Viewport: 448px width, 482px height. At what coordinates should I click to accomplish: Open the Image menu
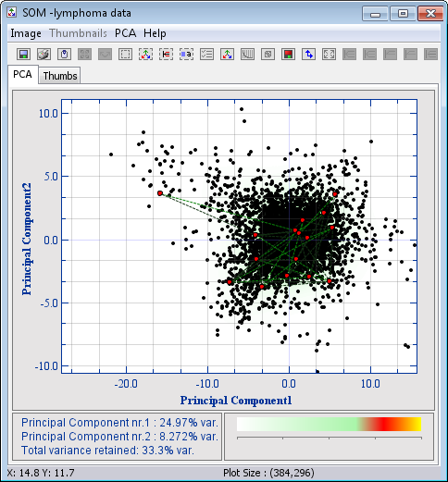click(x=26, y=33)
